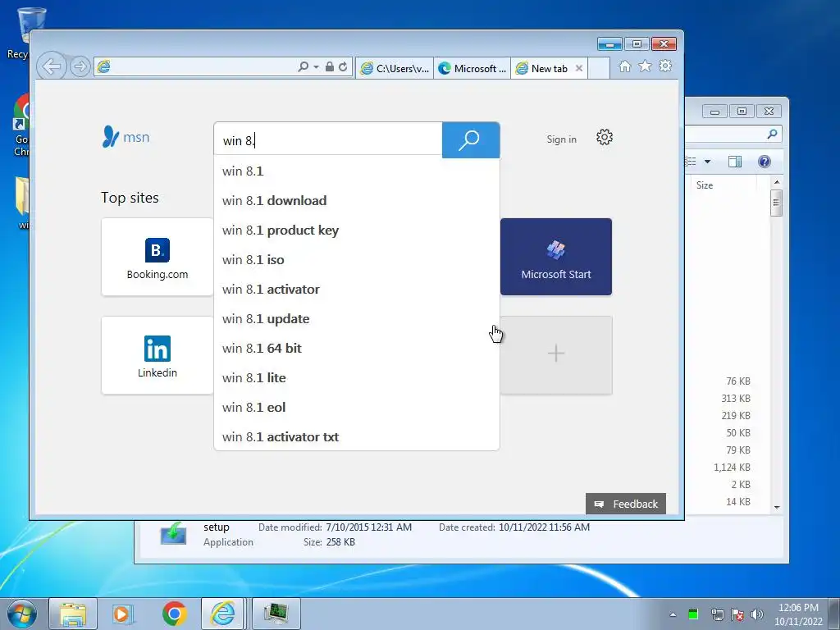Screen dimensions: 840x630
Task: Choose suggestion "win 8.1 activator"
Action: (x=356, y=290)
